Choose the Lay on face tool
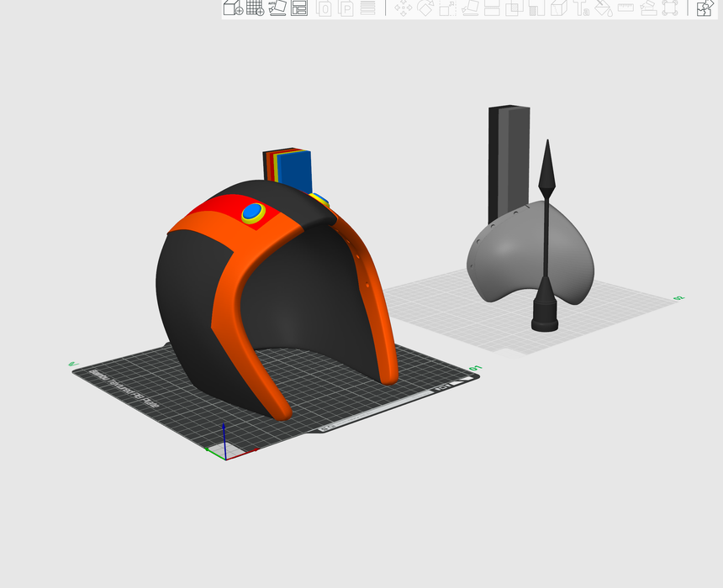The width and height of the screenshot is (723, 588). pos(470,8)
